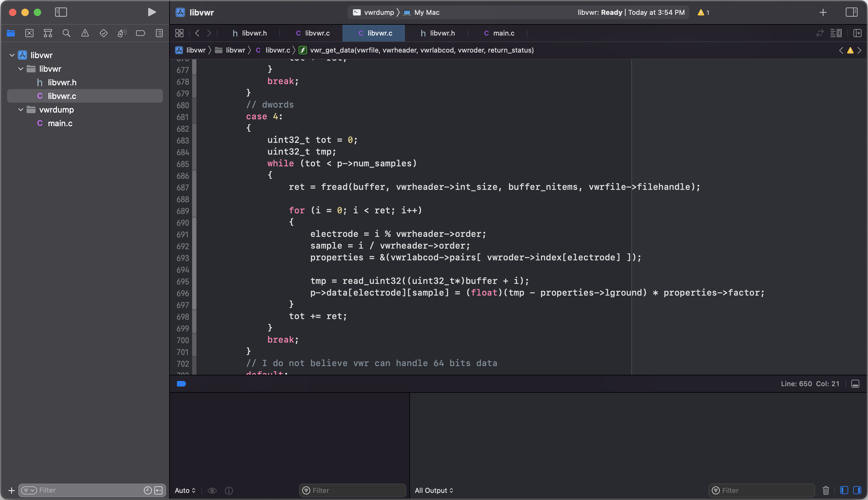Collapse the vwrdump folder
Image resolution: width=868 pixels, height=500 pixels.
pyautogui.click(x=21, y=110)
